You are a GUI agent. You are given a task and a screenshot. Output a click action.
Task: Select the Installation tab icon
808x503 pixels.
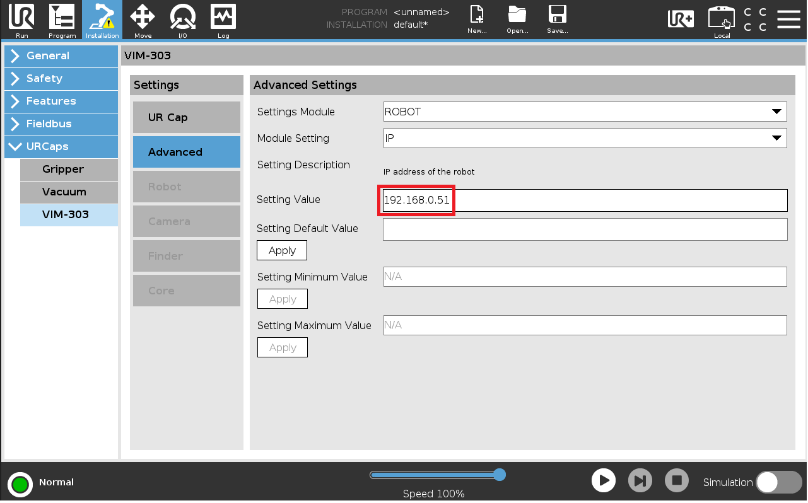(102, 20)
